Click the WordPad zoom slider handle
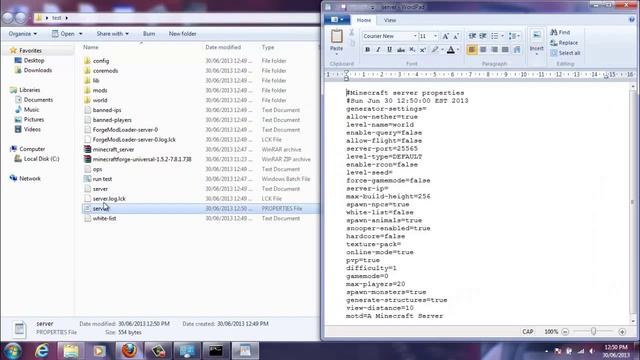Image resolution: width=640 pixels, height=360 pixels. (x=593, y=331)
